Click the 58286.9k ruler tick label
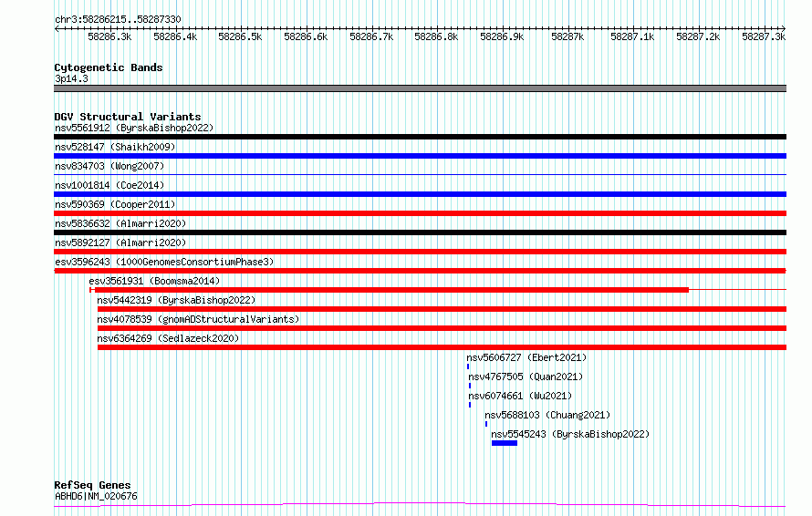The image size is (812, 516). (x=502, y=36)
